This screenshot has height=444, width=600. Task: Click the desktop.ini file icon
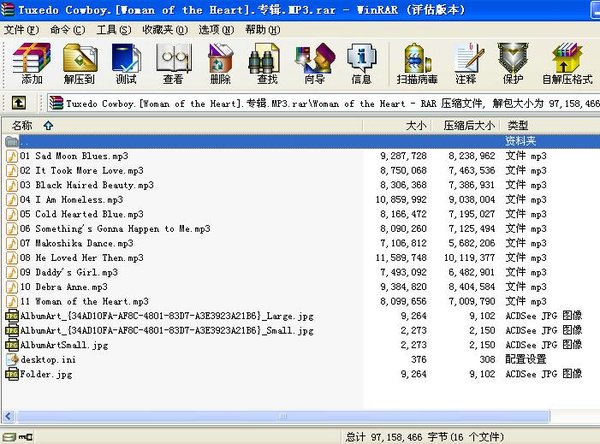click(12, 360)
